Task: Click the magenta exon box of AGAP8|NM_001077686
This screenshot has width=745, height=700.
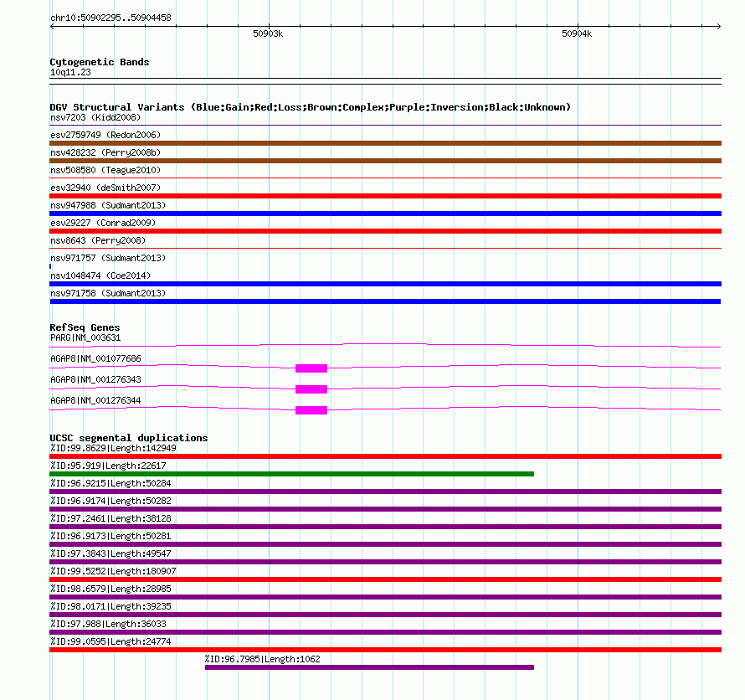Action: point(311,368)
